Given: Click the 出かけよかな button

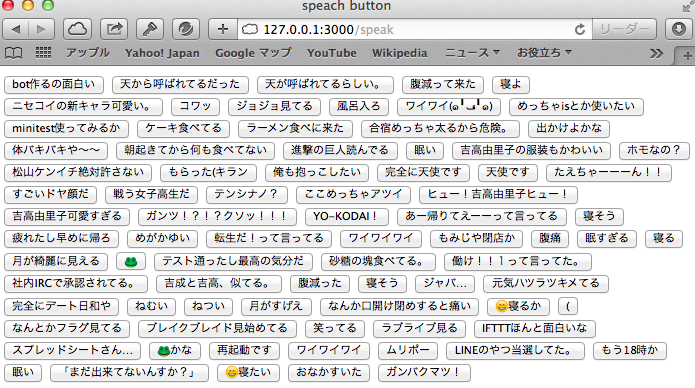Looking at the screenshot, I should (569, 129).
